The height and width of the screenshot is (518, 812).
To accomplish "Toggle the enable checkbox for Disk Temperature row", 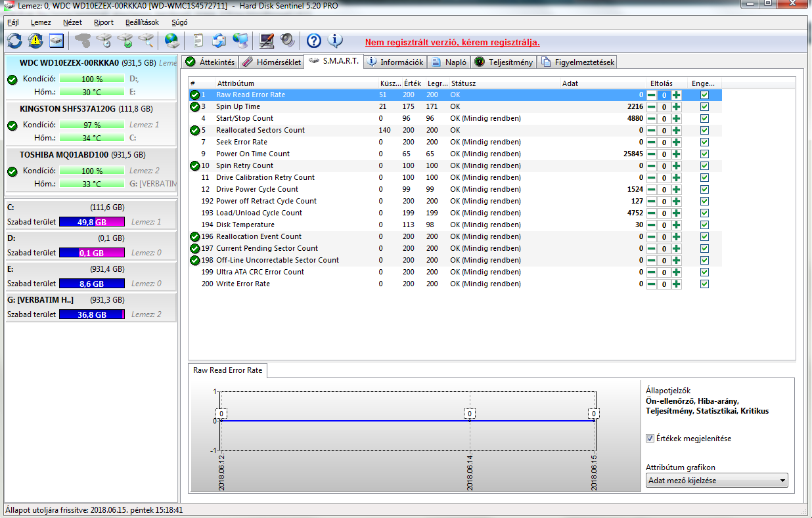I will (704, 225).
